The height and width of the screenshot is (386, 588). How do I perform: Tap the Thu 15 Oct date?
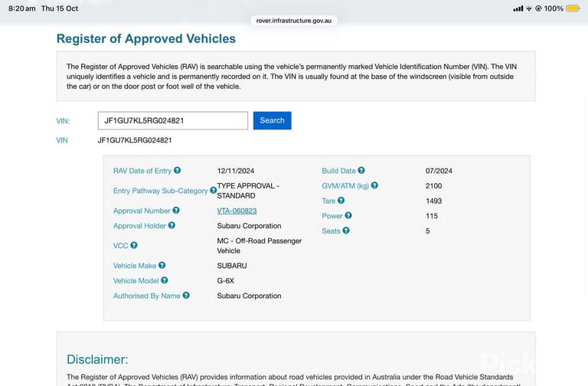(60, 8)
